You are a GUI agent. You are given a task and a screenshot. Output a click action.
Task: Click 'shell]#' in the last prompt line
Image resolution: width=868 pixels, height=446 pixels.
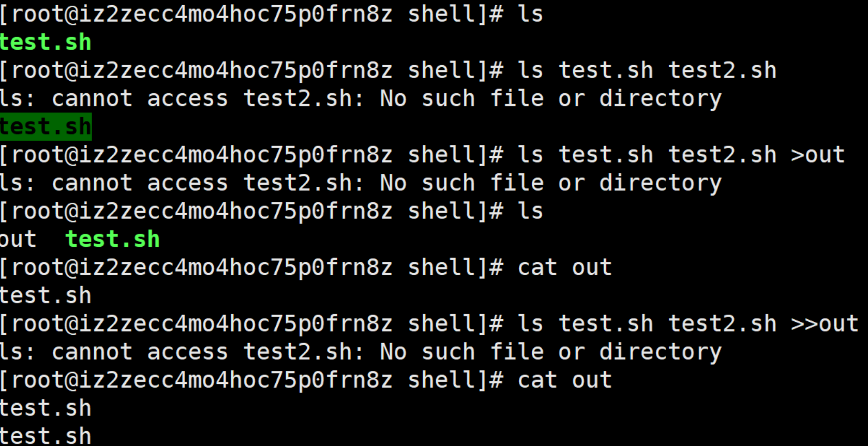[455, 380]
